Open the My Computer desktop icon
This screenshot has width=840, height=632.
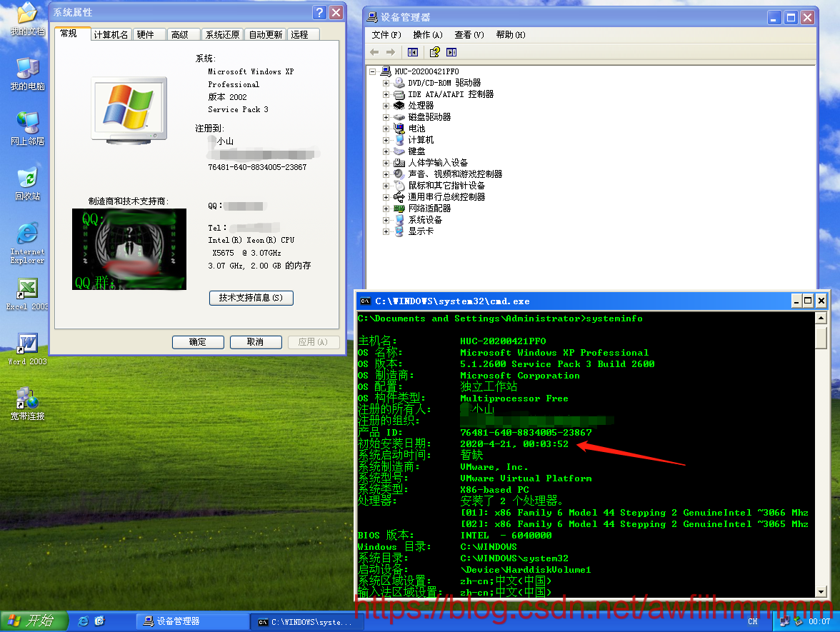(x=27, y=74)
